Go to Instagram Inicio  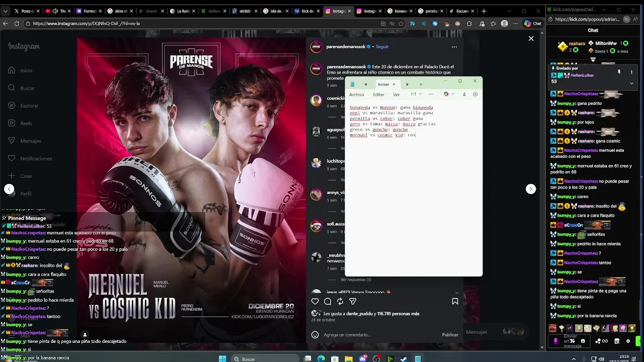click(x=26, y=71)
